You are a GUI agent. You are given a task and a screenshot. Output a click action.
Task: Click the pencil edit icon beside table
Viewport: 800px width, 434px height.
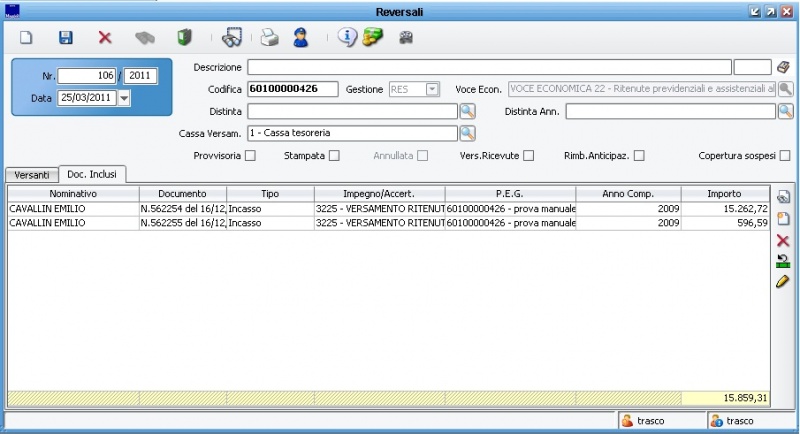[783, 282]
